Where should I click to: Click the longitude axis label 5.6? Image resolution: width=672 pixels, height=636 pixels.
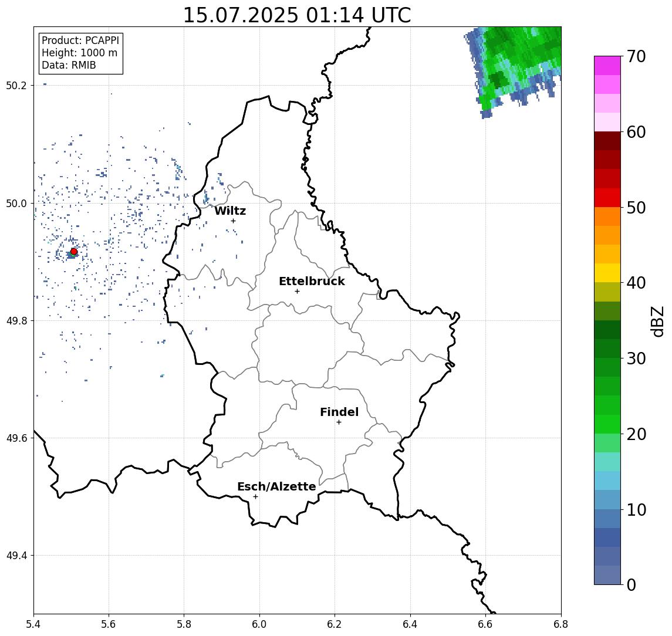[x=109, y=624]
